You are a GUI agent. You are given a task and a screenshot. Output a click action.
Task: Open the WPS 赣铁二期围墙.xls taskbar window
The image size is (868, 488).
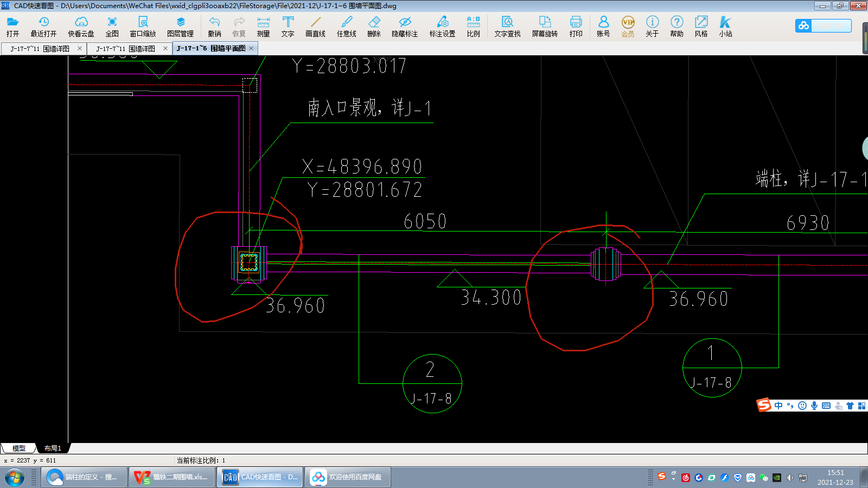[172, 477]
